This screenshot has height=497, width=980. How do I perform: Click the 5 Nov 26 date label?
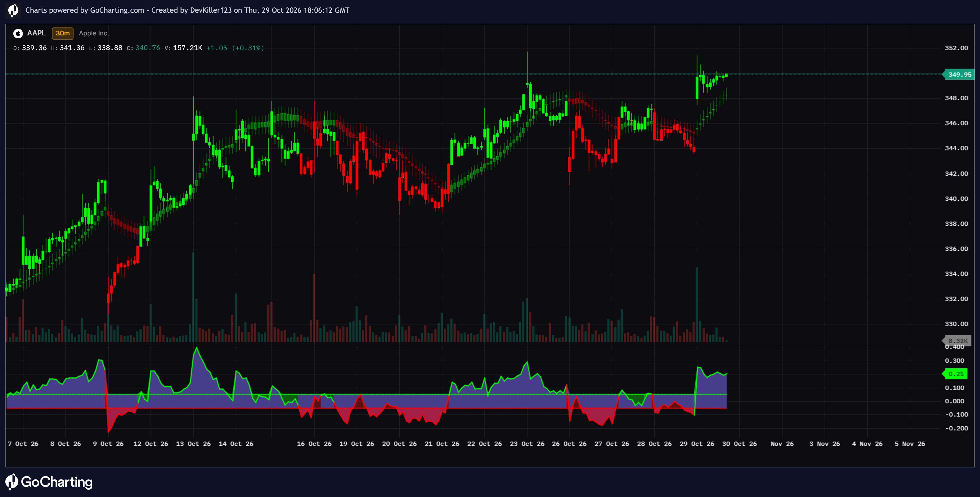[x=910, y=444]
